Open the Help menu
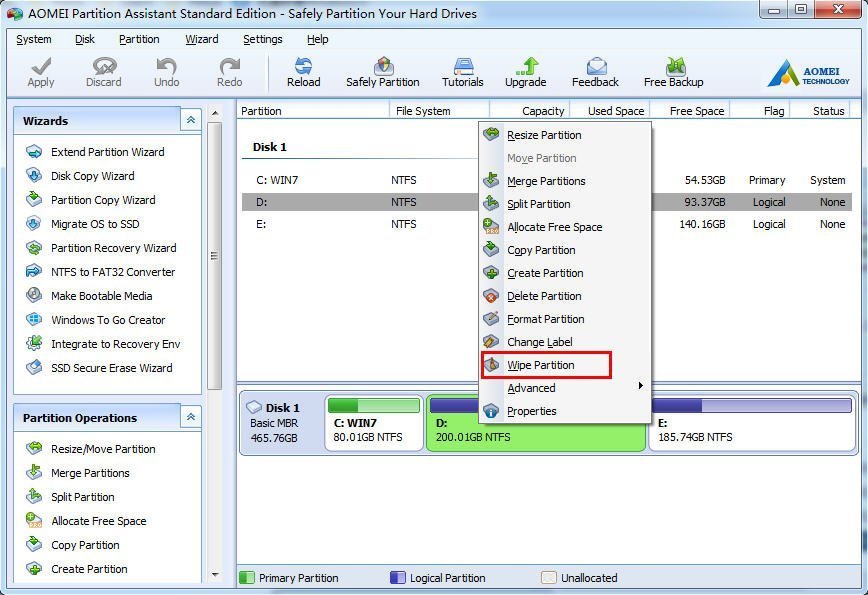 tap(317, 39)
